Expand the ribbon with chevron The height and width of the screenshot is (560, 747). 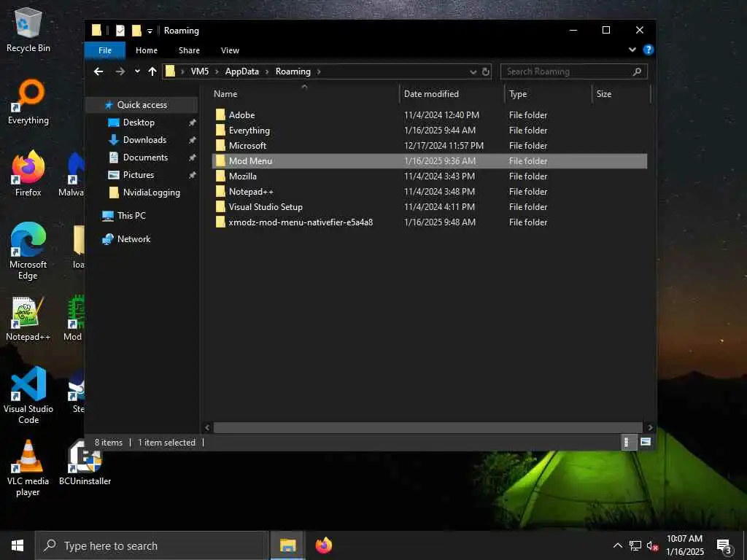point(632,50)
